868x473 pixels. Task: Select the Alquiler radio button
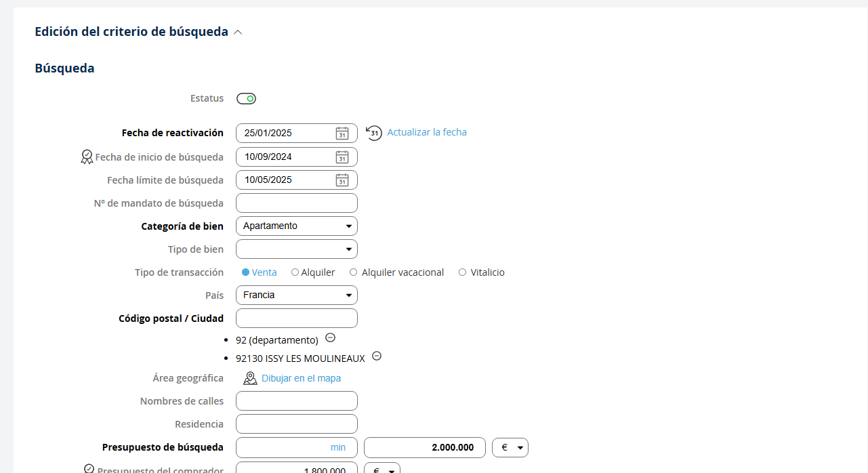(x=295, y=272)
